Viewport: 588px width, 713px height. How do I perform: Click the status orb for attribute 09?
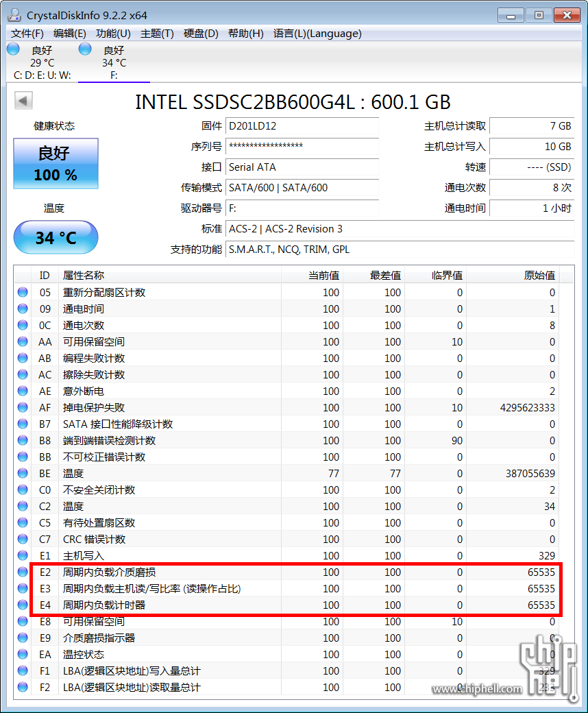(x=23, y=309)
